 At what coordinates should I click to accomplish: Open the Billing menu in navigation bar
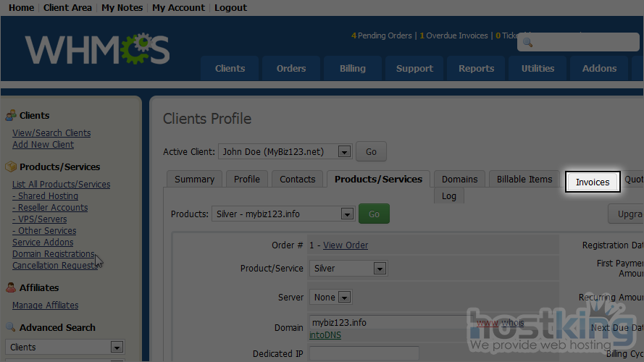tap(353, 69)
